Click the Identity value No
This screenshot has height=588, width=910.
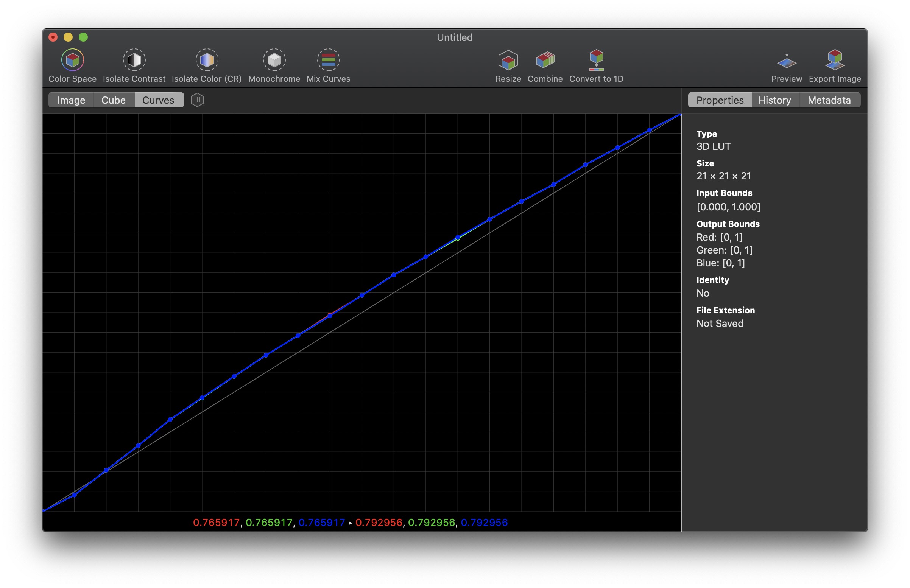[703, 293]
